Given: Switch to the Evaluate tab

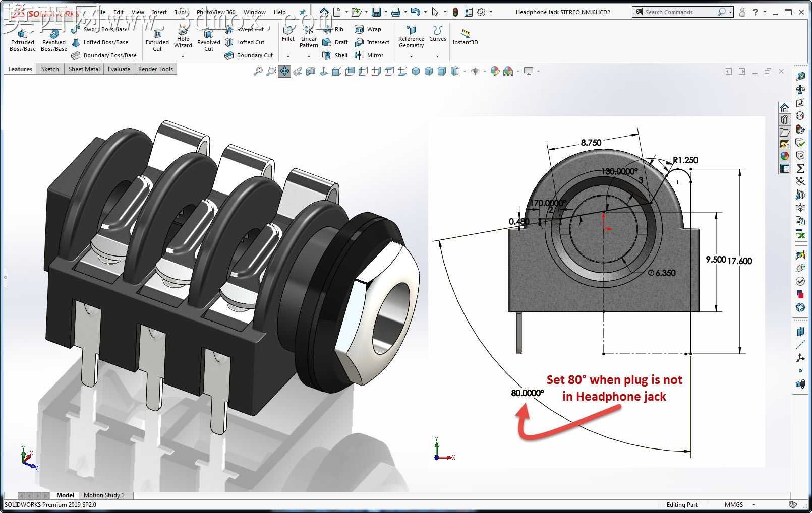Looking at the screenshot, I should click(119, 69).
